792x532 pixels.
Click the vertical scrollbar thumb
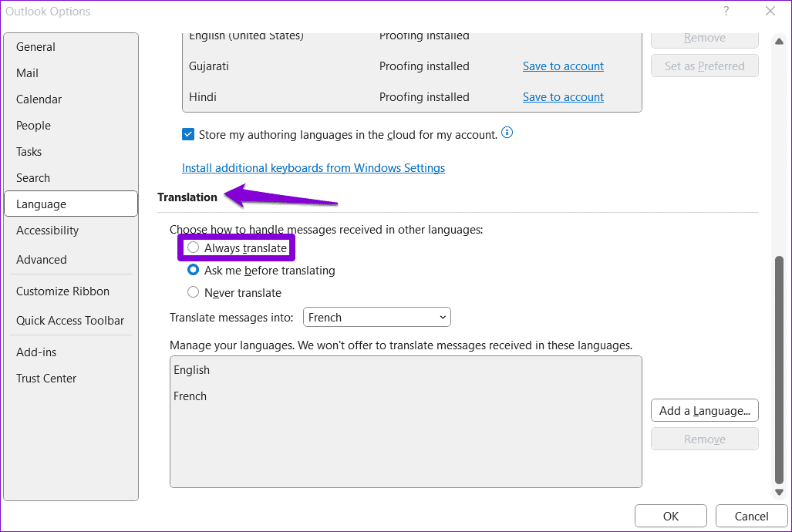pyautogui.click(x=779, y=370)
